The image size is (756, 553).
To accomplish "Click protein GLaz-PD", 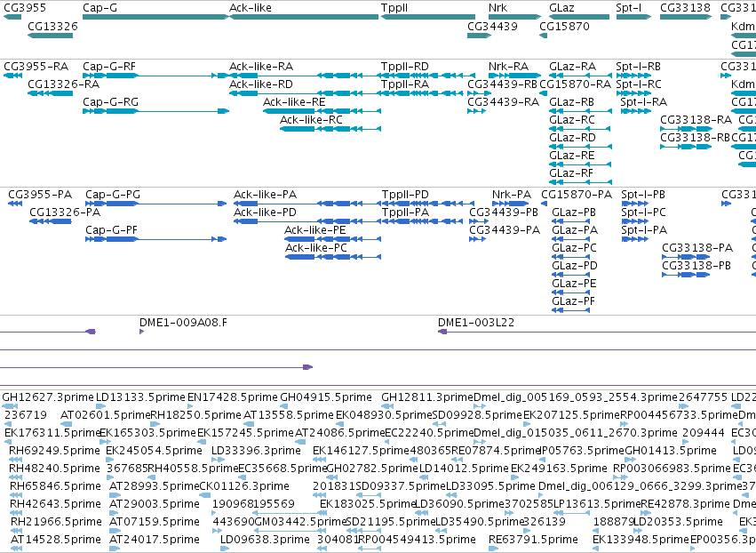I will pyautogui.click(x=574, y=266).
